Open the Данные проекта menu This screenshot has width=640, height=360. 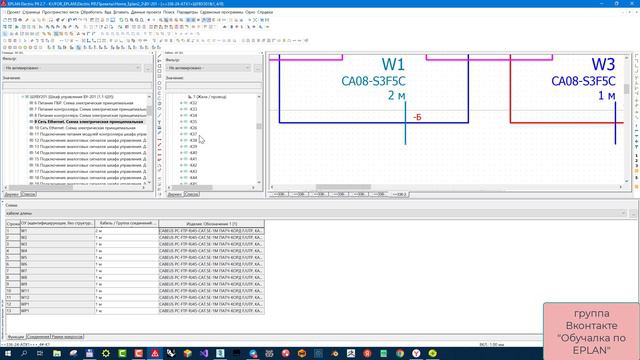[x=146, y=12]
